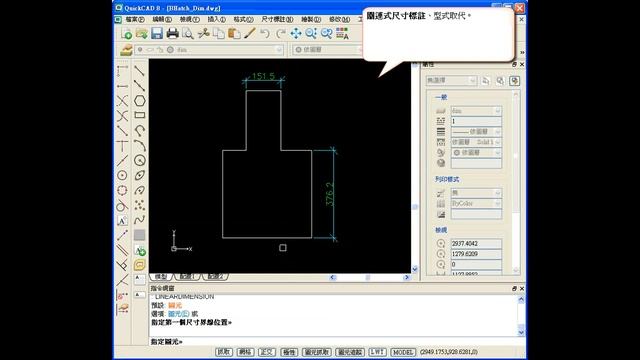640x360 pixels.
Task: Select the Point dots tool
Action: 140,205
